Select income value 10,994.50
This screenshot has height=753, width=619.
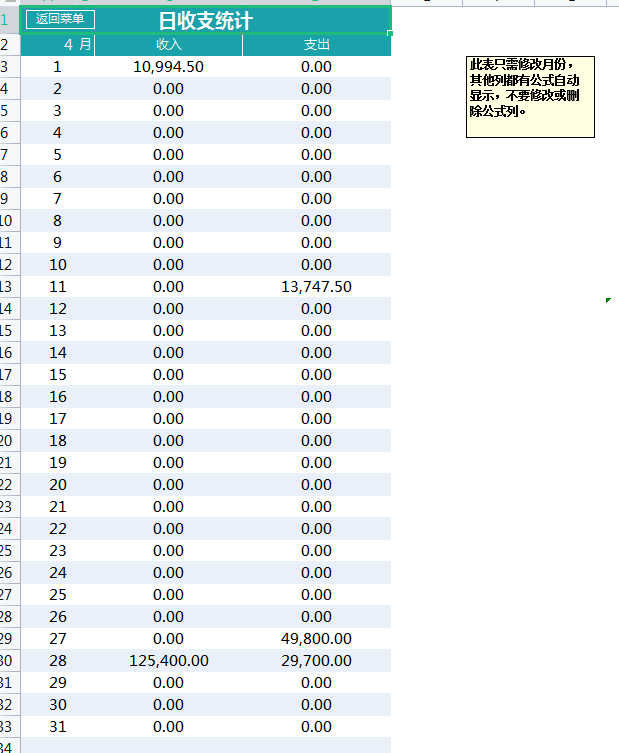point(169,67)
